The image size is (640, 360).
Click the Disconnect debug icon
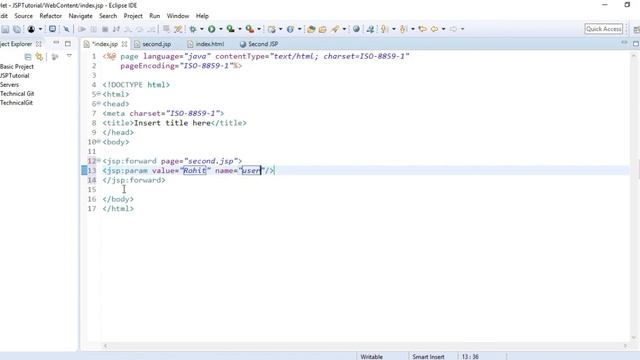[116, 29]
